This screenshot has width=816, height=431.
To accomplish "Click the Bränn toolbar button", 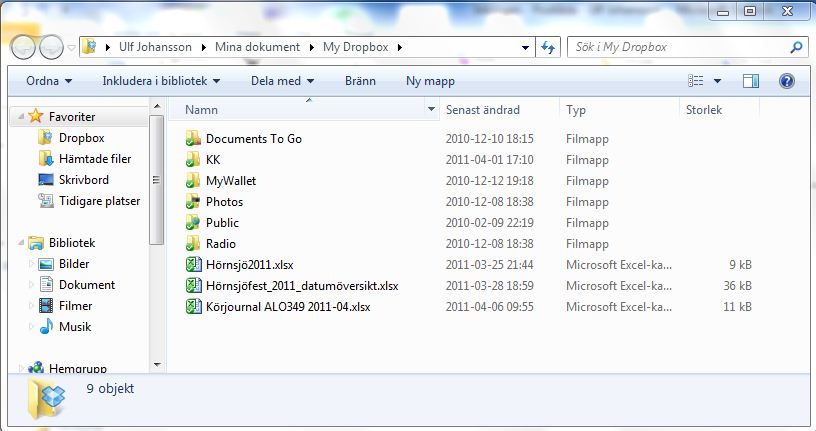I will tap(360, 81).
